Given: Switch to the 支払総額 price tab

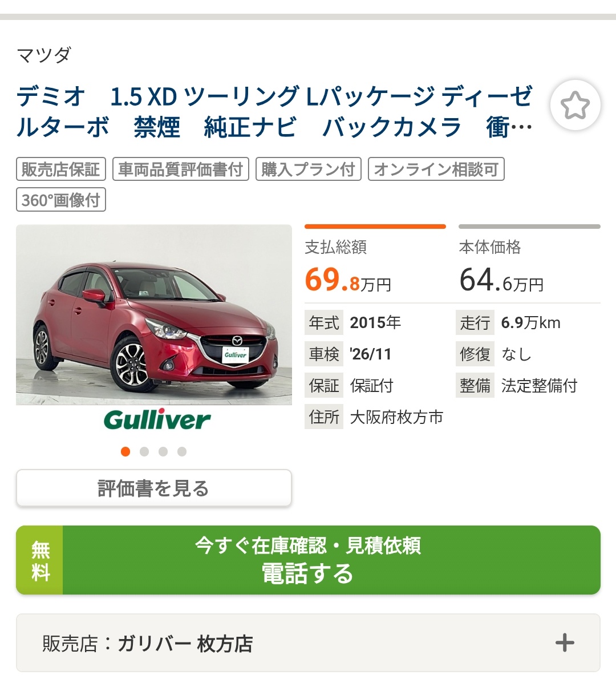Looking at the screenshot, I should point(375,260).
